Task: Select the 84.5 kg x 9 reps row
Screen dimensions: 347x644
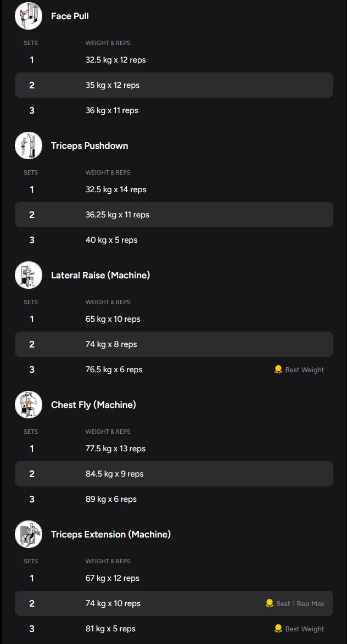Action: pos(173,474)
